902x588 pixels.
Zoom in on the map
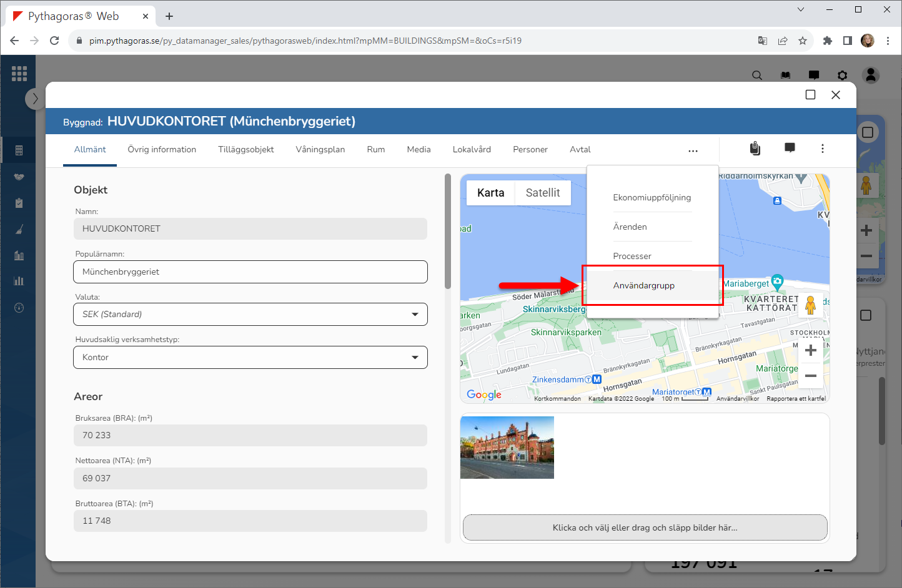(810, 350)
